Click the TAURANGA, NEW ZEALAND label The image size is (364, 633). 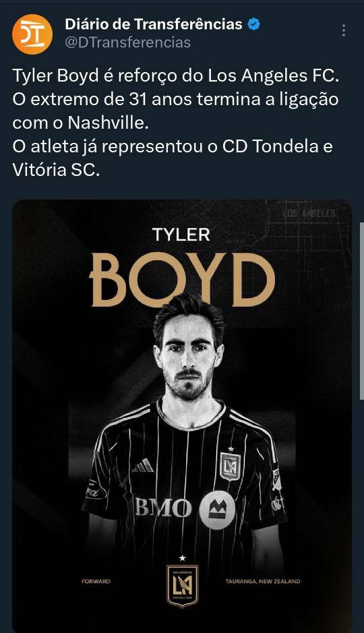coord(263,581)
